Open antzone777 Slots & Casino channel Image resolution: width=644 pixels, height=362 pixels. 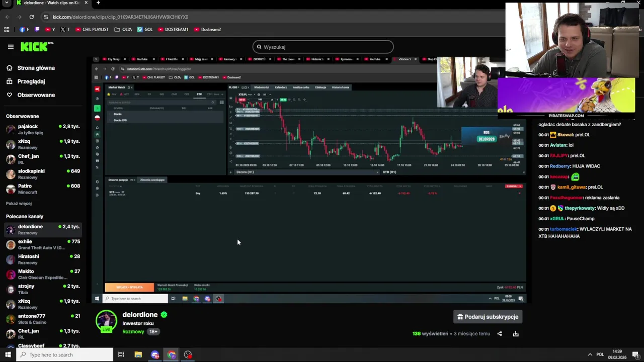pyautogui.click(x=43, y=319)
